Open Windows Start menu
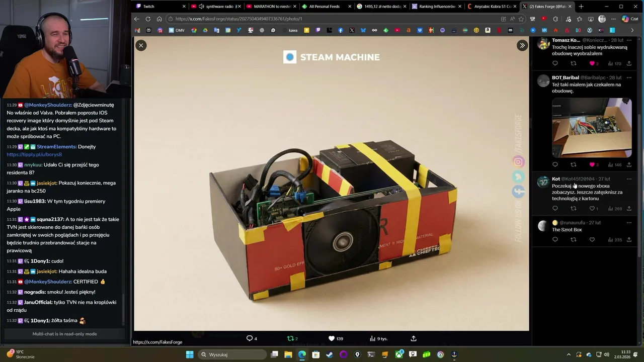The height and width of the screenshot is (362, 644). 190,354
